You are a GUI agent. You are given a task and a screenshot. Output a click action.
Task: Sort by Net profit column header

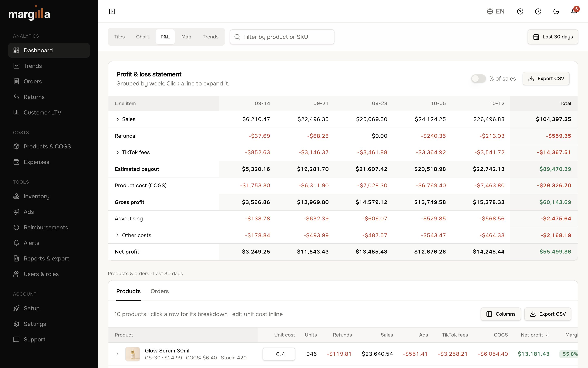click(x=535, y=335)
